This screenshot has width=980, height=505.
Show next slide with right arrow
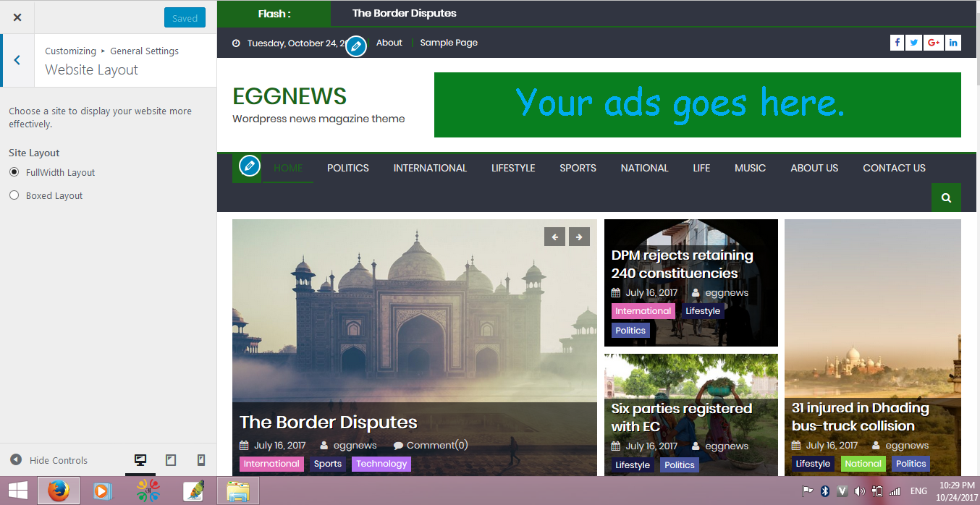[x=579, y=237]
